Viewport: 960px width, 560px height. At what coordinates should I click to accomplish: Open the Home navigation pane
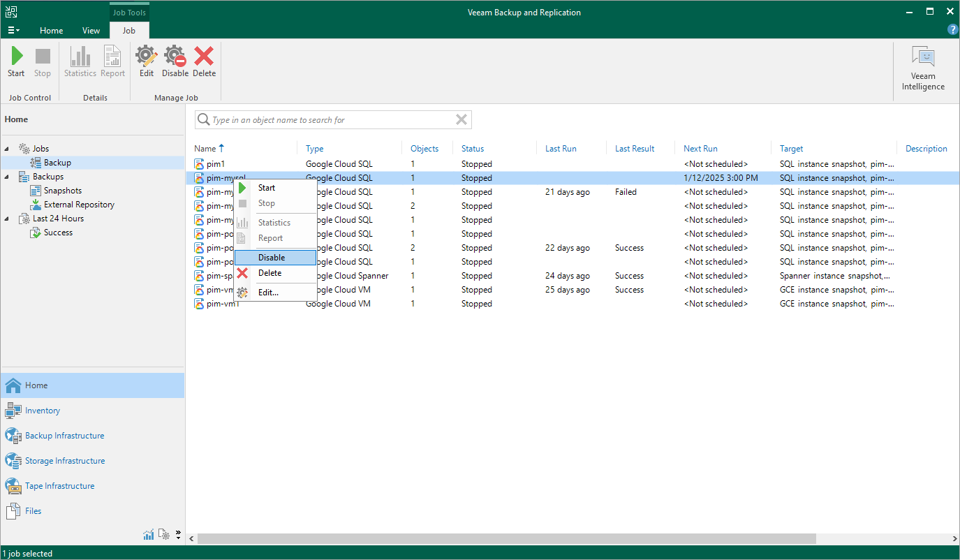tap(92, 385)
